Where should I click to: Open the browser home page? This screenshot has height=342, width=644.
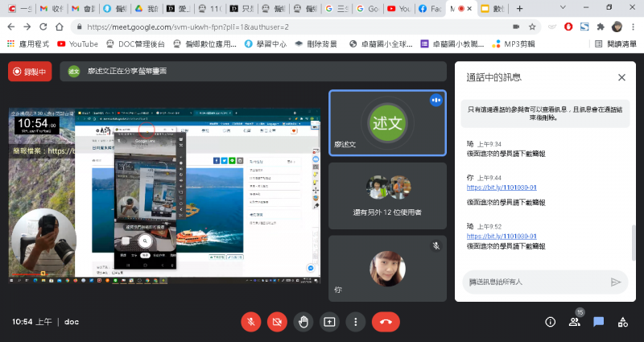pos(60,27)
